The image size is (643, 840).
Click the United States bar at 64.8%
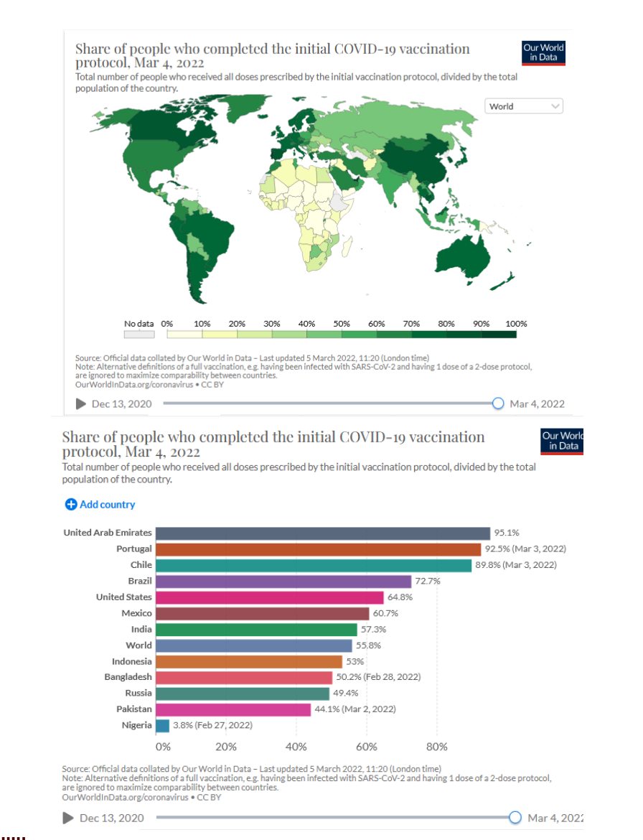269,597
